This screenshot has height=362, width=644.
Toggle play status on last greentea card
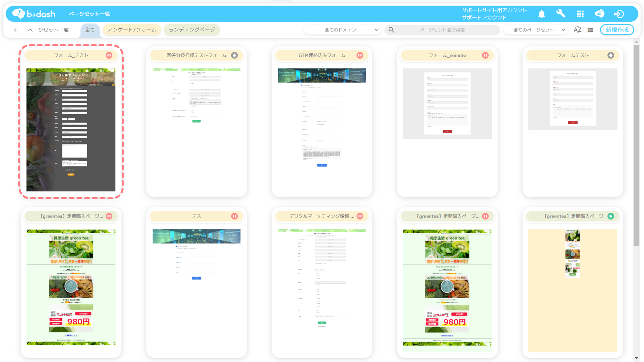pyautogui.click(x=611, y=216)
